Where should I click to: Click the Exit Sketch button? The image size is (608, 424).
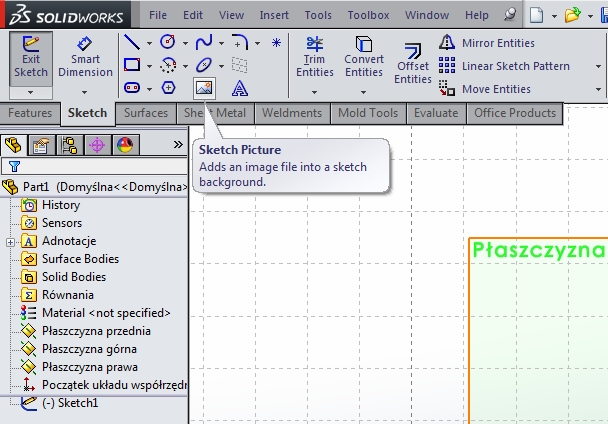pyautogui.click(x=31, y=59)
